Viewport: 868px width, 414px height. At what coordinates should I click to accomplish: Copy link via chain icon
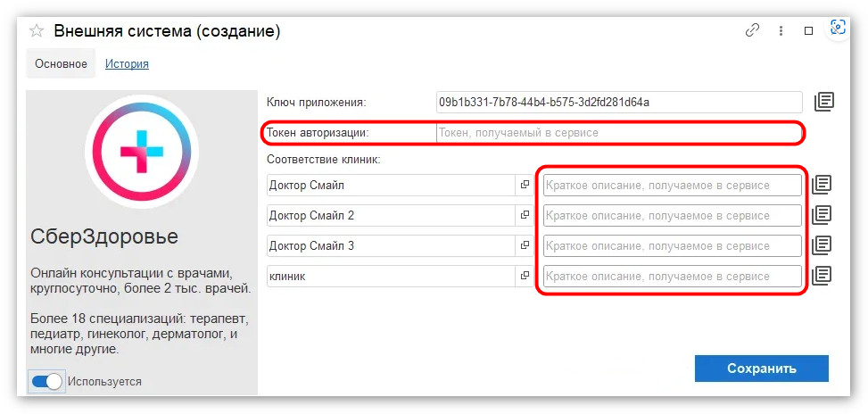pos(752,31)
